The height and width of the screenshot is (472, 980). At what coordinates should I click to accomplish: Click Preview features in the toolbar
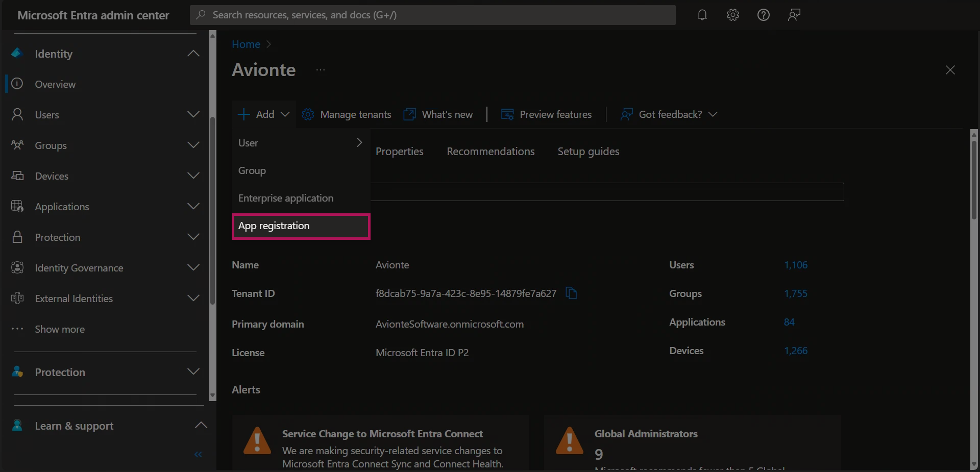pos(546,114)
